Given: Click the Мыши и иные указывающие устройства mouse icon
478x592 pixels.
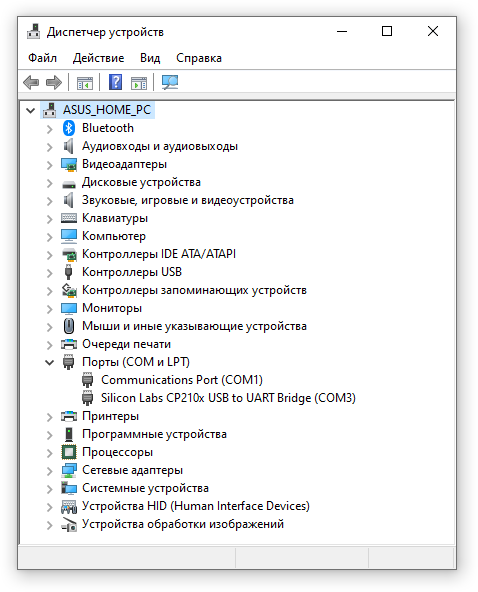Looking at the screenshot, I should pyautogui.click(x=69, y=326).
